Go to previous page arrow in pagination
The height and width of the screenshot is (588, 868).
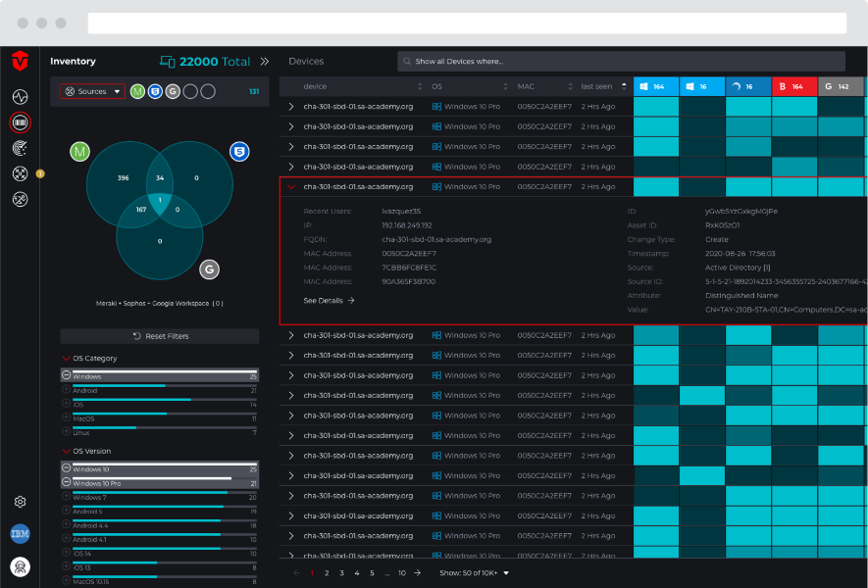pyautogui.click(x=297, y=573)
